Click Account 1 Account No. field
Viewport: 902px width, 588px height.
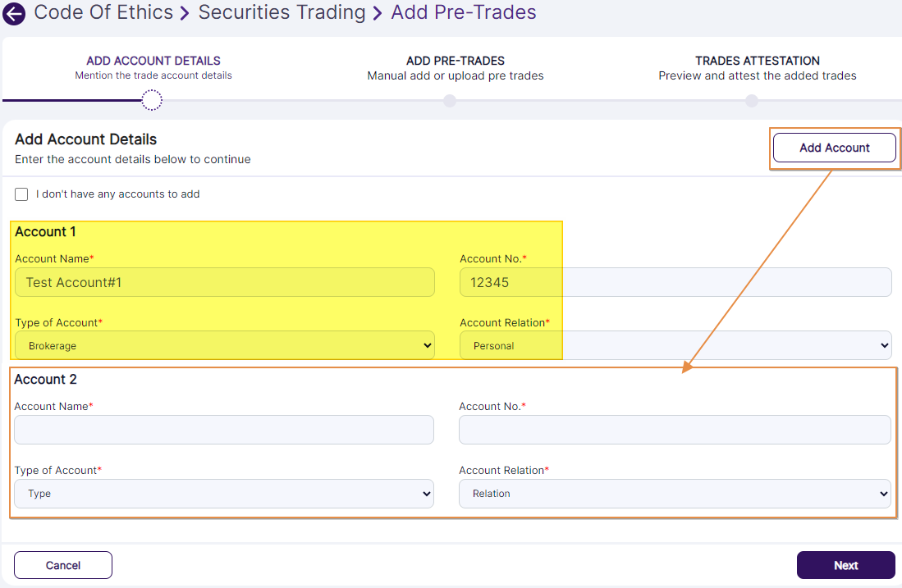click(675, 282)
